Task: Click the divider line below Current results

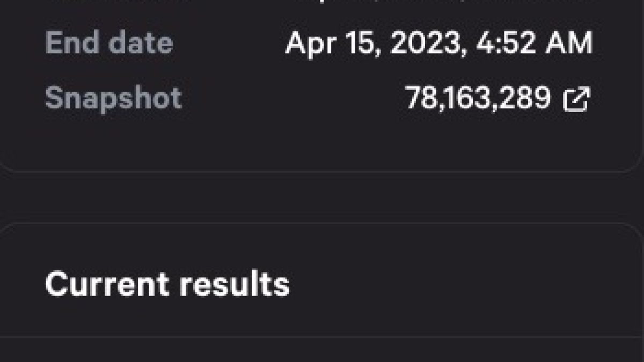Action: click(x=322, y=337)
